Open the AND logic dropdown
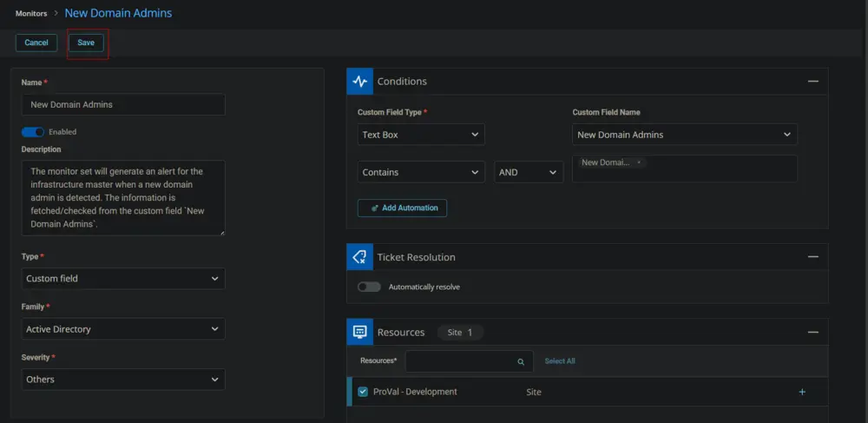 529,172
